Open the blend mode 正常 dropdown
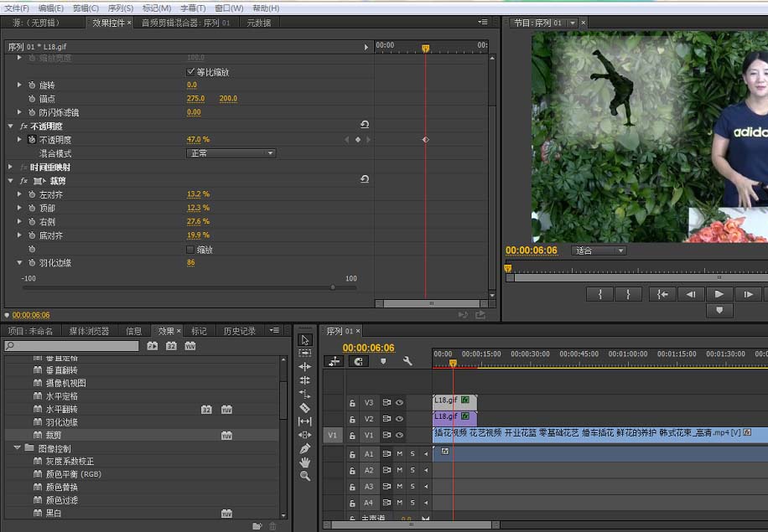The width and height of the screenshot is (768, 532). coord(231,153)
